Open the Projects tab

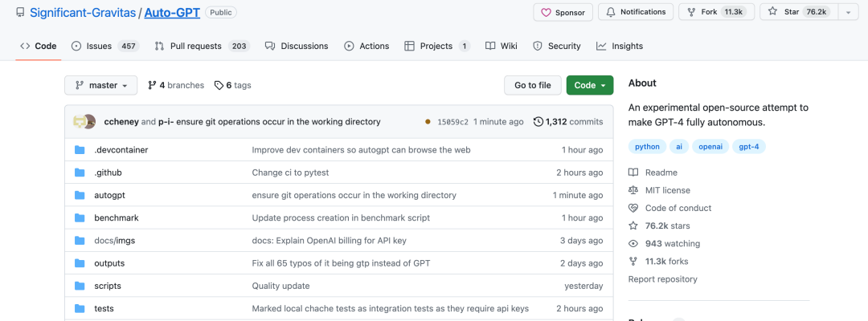coord(436,46)
